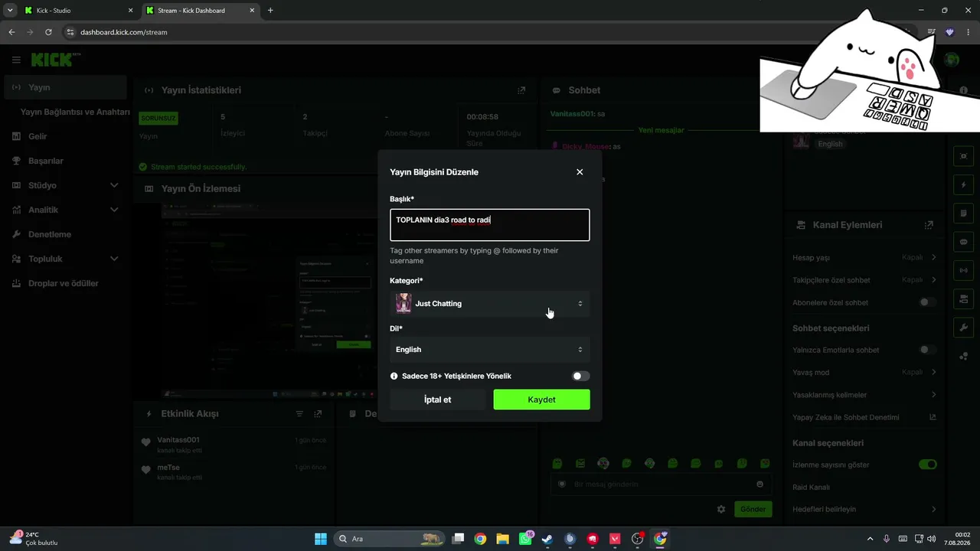Toggle Yalnızca Emotlarla sohbet switch
Image resolution: width=980 pixels, height=551 pixels.
coord(927,350)
